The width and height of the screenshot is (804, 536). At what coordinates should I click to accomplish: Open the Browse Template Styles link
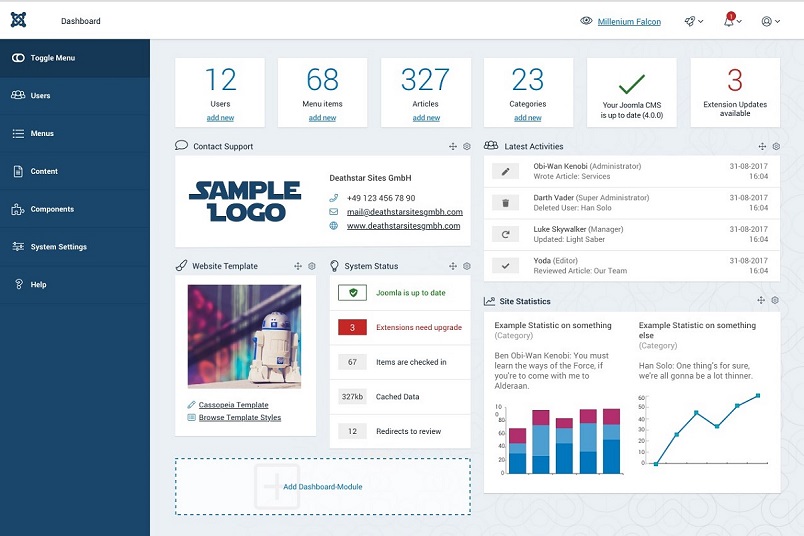[x=239, y=418]
